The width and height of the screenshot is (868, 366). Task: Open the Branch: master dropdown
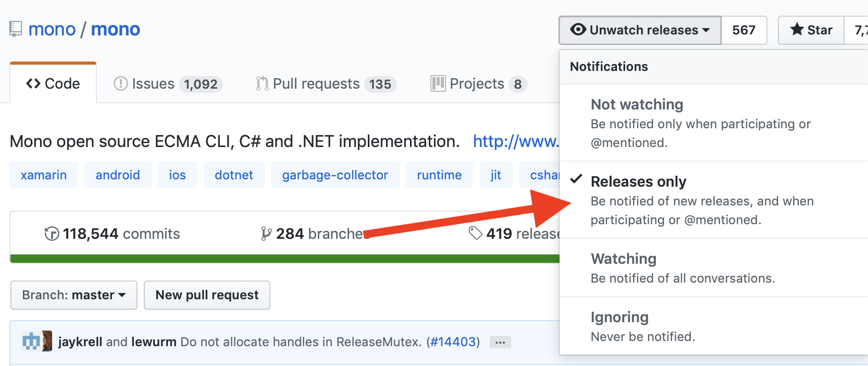[x=74, y=295]
